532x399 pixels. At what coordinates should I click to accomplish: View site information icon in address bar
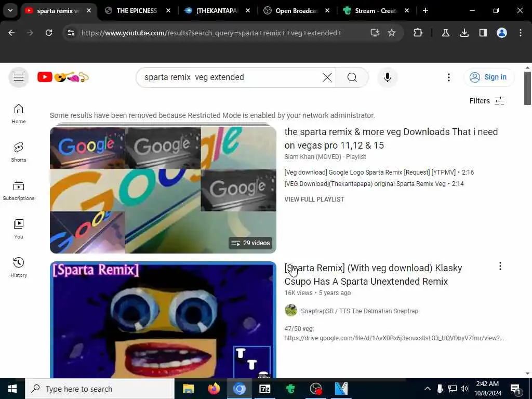71,33
